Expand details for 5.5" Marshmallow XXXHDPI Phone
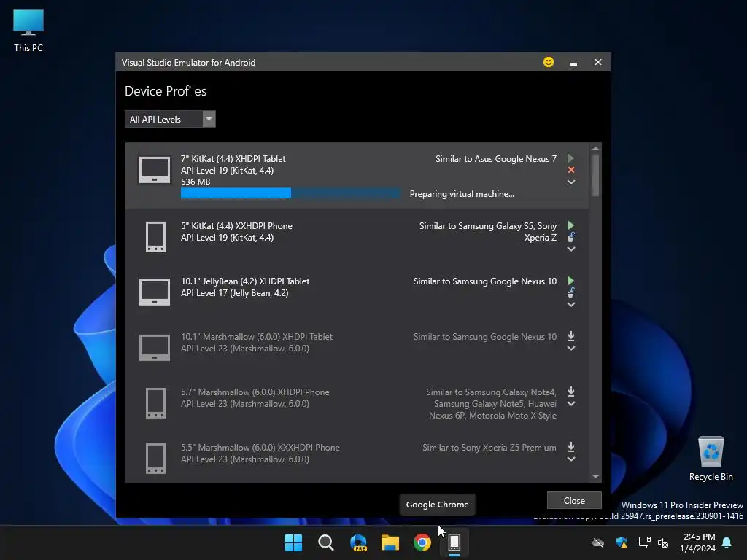The image size is (747, 560). pos(570,459)
